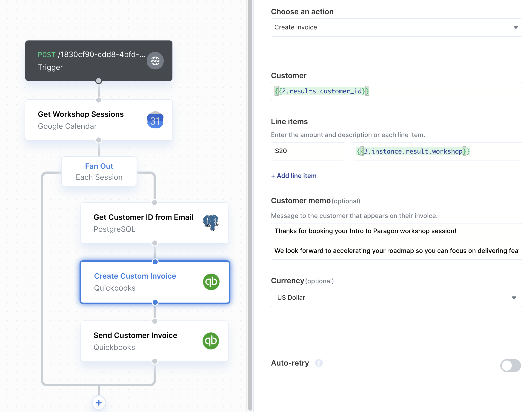Image resolution: width=532 pixels, height=412 pixels.
Task: Click the PostgreSQL elephant icon
Action: [211, 223]
